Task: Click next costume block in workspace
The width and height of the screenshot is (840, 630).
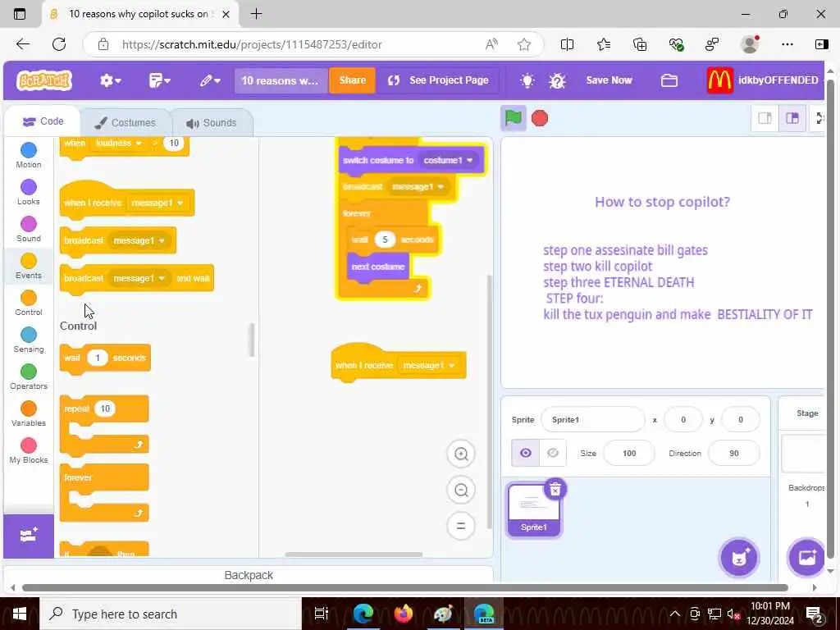Action: point(377,267)
